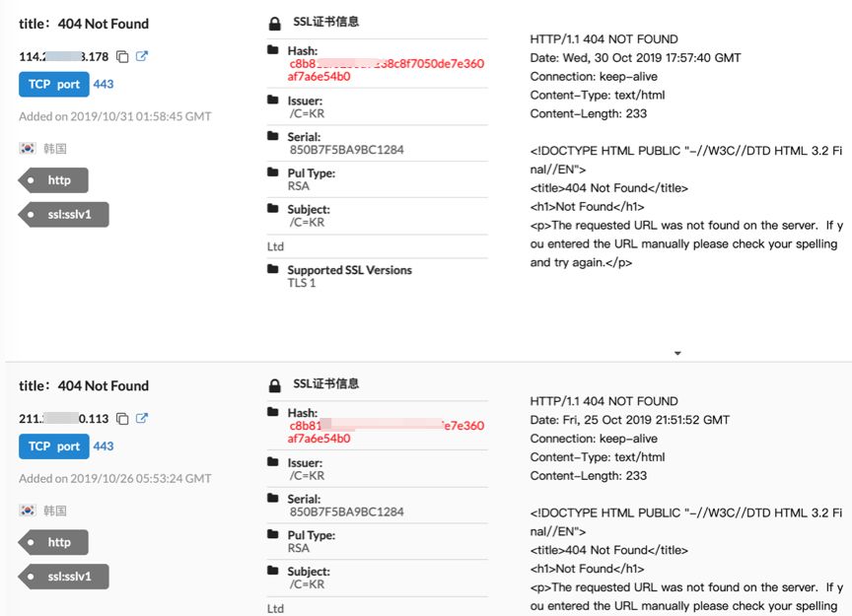Click the lock icon in first SSL header
Image resolution: width=852 pixels, height=616 pixels.
[x=274, y=24]
